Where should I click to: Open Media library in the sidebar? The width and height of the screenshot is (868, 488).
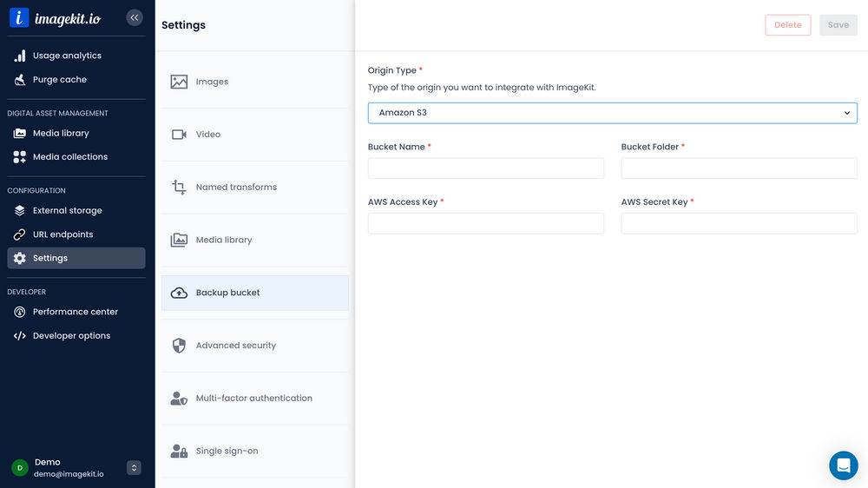61,134
